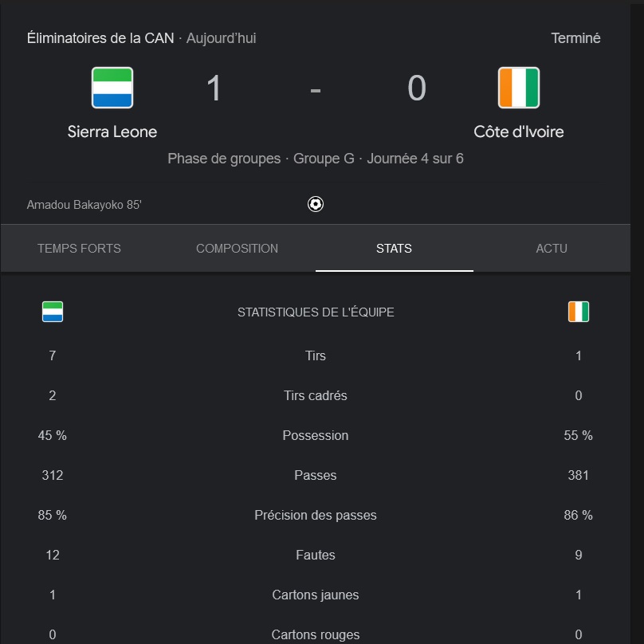Click the large Côte d'Ivoire flag icon

pos(518,88)
